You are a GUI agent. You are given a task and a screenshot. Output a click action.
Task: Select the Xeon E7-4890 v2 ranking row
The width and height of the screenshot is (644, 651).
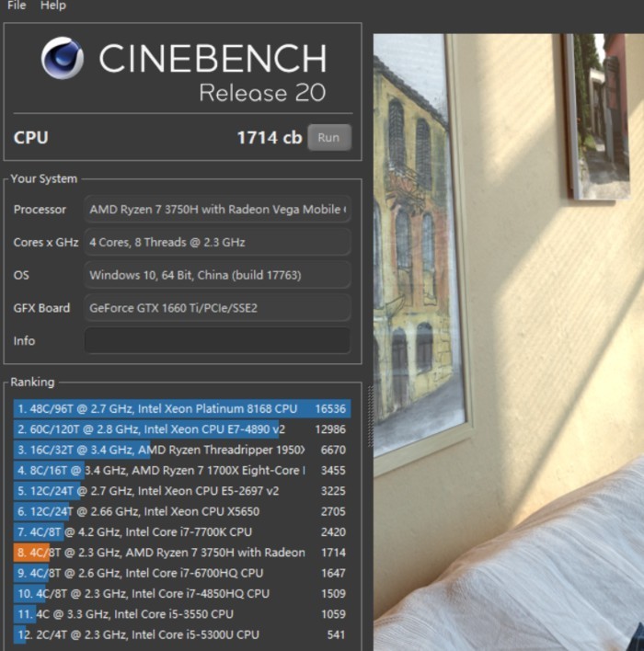tap(182, 429)
